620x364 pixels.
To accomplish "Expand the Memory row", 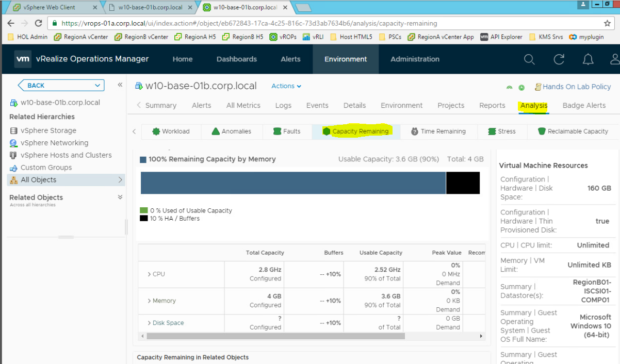I will pyautogui.click(x=149, y=301).
